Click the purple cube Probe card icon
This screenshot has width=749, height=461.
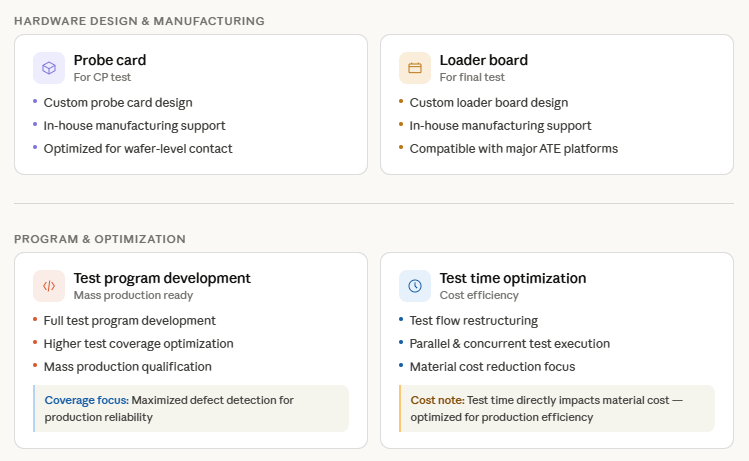click(49, 68)
